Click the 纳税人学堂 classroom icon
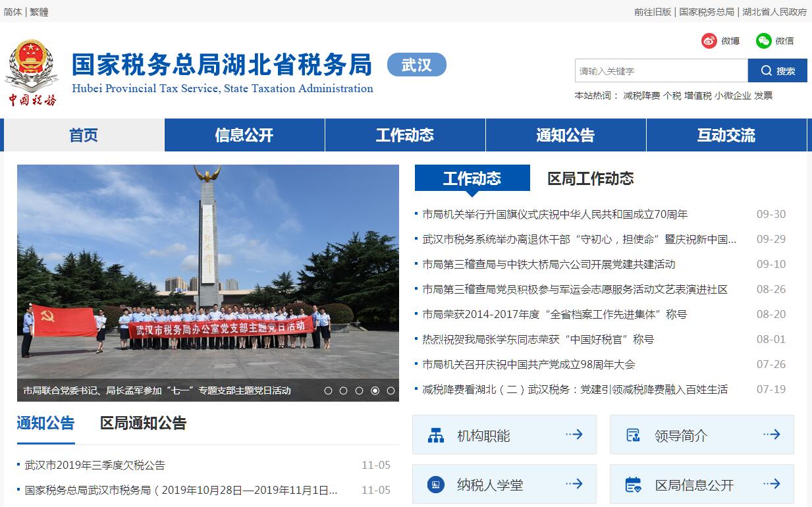The image size is (812, 507). pyautogui.click(x=435, y=485)
